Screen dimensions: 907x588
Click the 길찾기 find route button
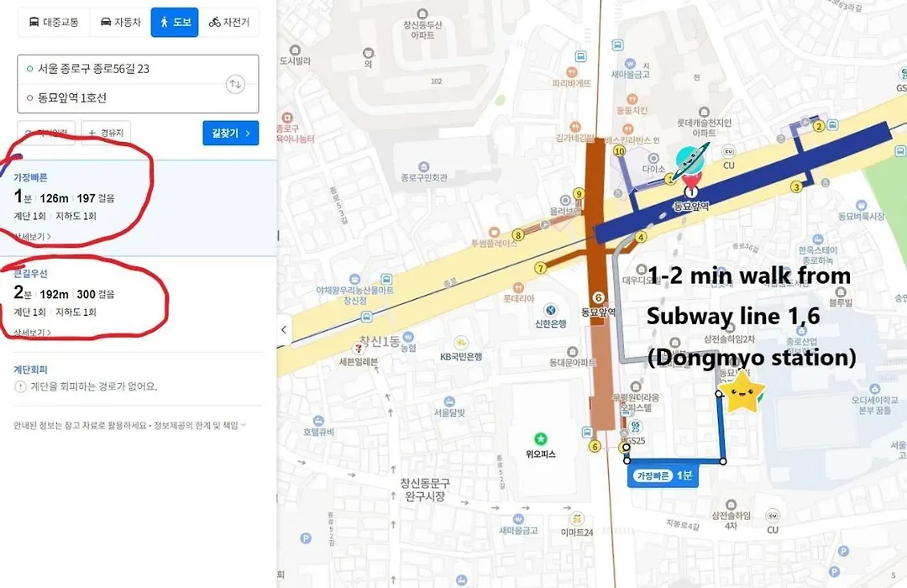click(231, 133)
